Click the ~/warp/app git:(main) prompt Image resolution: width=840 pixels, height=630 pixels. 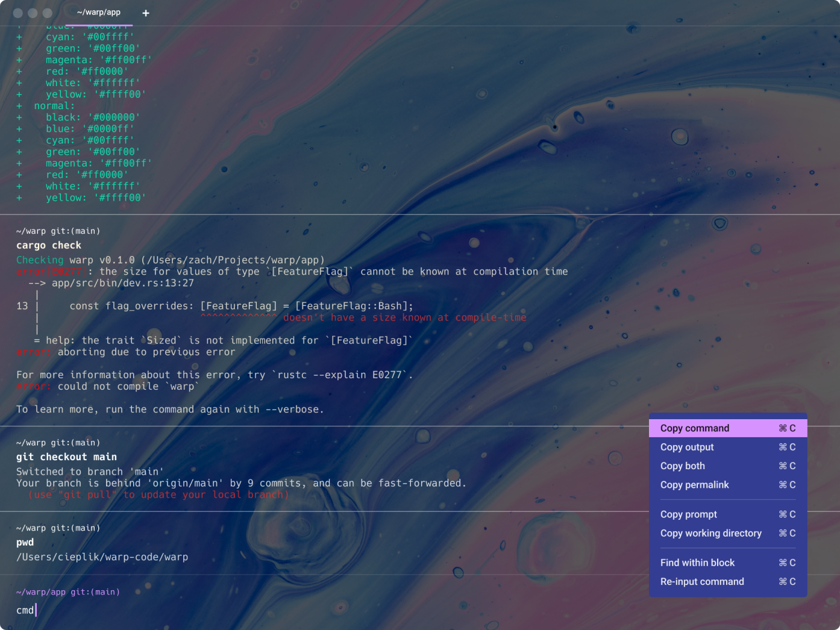67,591
